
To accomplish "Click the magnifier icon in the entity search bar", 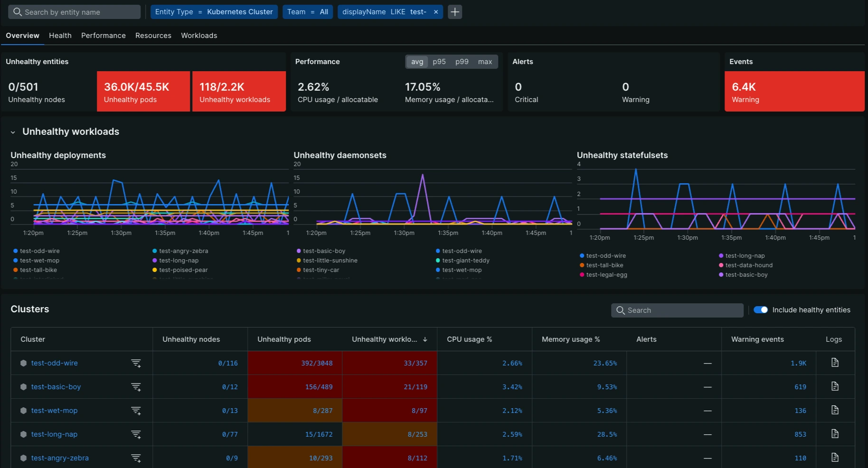I will 17,11.
